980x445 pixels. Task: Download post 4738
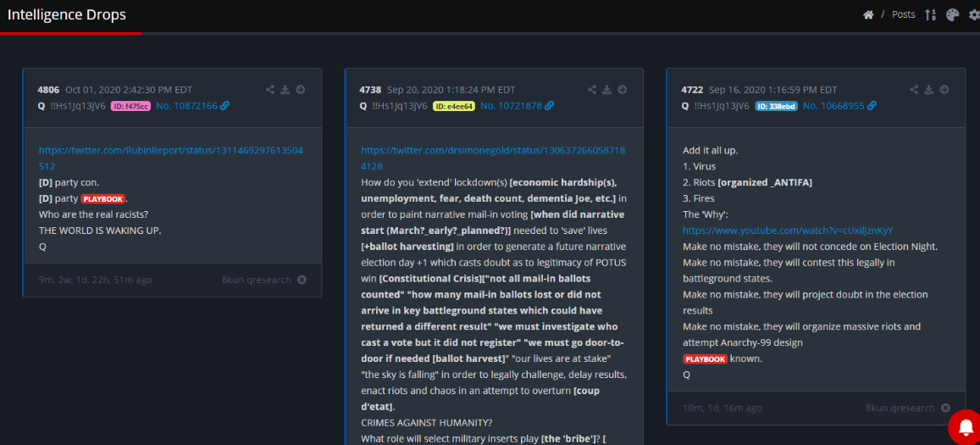coord(606,90)
